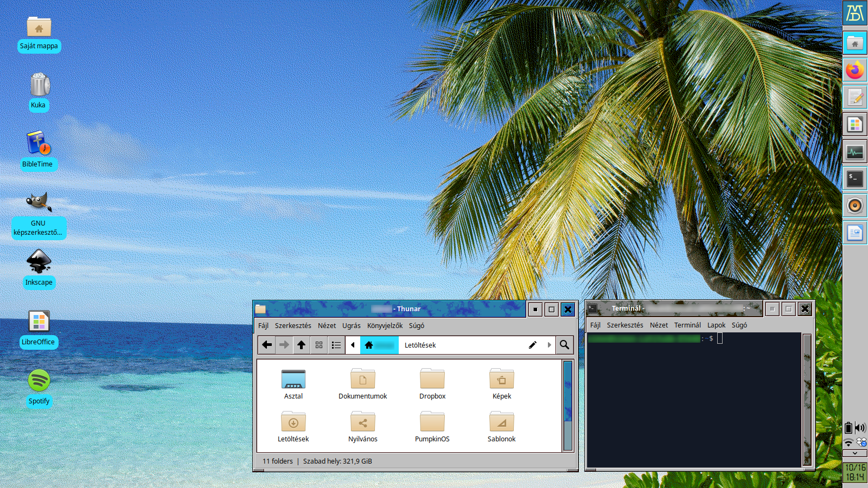
Task: Click the 10/16 18:14 clock in the panel
Action: (x=855, y=472)
